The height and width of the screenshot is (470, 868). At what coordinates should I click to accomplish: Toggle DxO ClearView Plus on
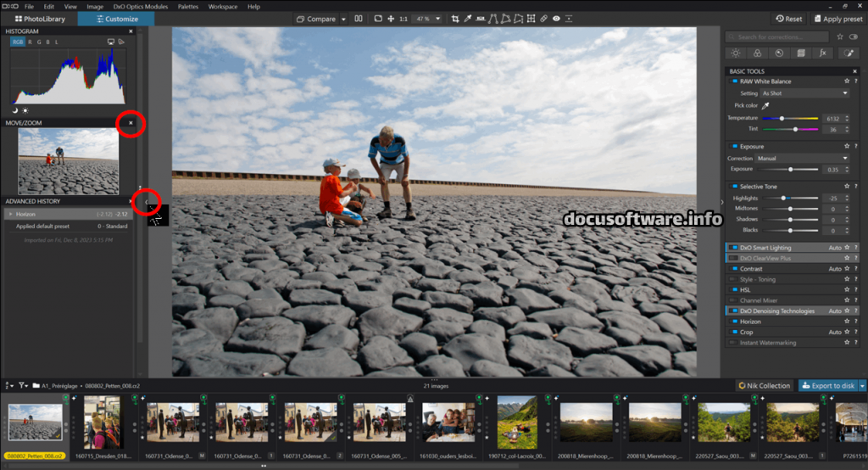pyautogui.click(x=733, y=258)
